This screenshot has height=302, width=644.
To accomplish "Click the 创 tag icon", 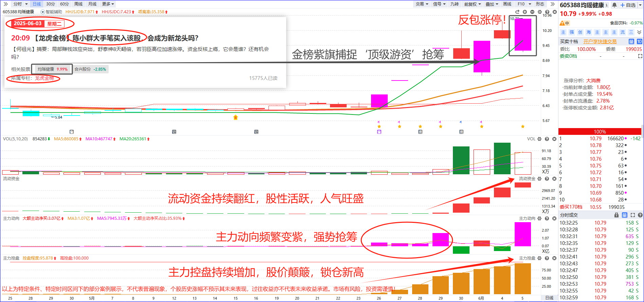I will click(580, 32).
